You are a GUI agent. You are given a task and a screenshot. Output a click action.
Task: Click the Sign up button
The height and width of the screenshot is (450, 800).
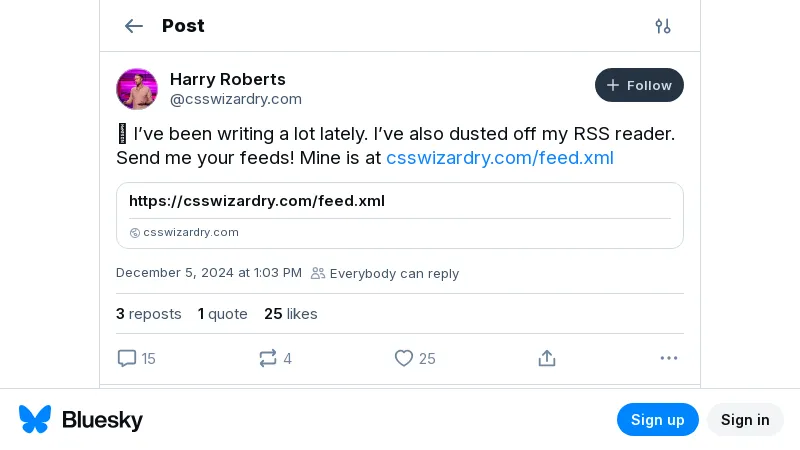[657, 419]
